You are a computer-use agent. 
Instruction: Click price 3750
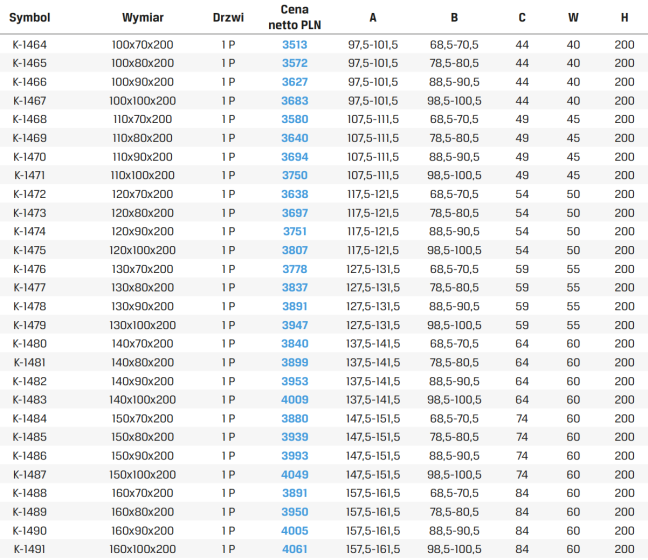coord(295,175)
